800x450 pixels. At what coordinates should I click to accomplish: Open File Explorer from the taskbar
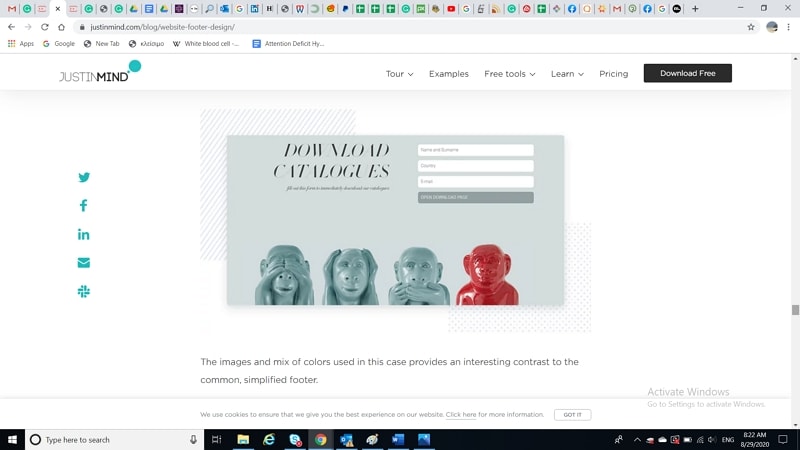243,439
